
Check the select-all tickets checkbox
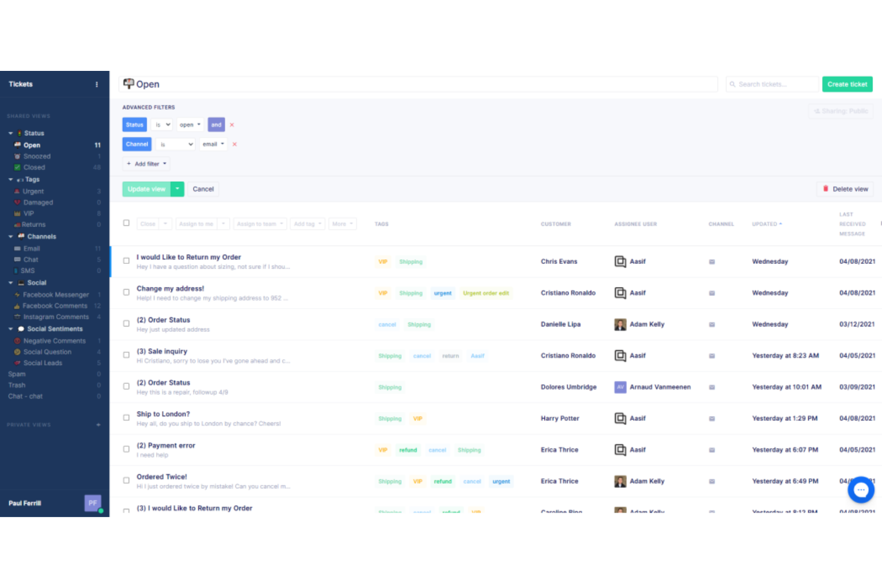tap(126, 222)
